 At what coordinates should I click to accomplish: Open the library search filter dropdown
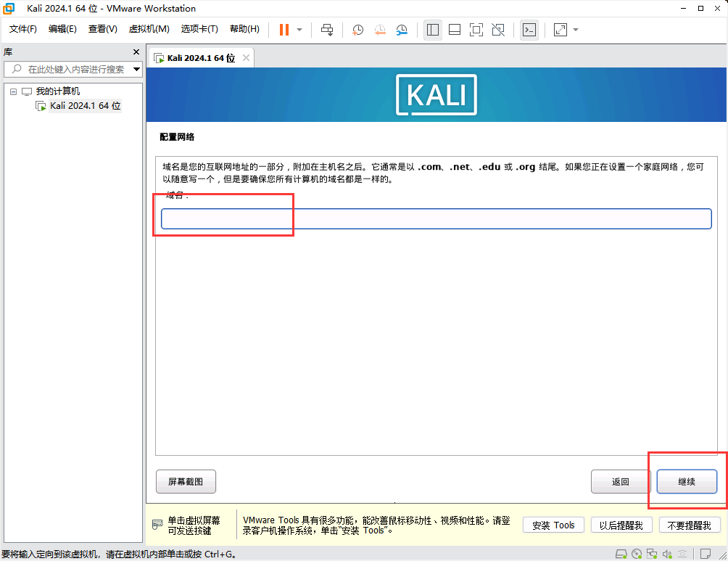tap(136, 70)
